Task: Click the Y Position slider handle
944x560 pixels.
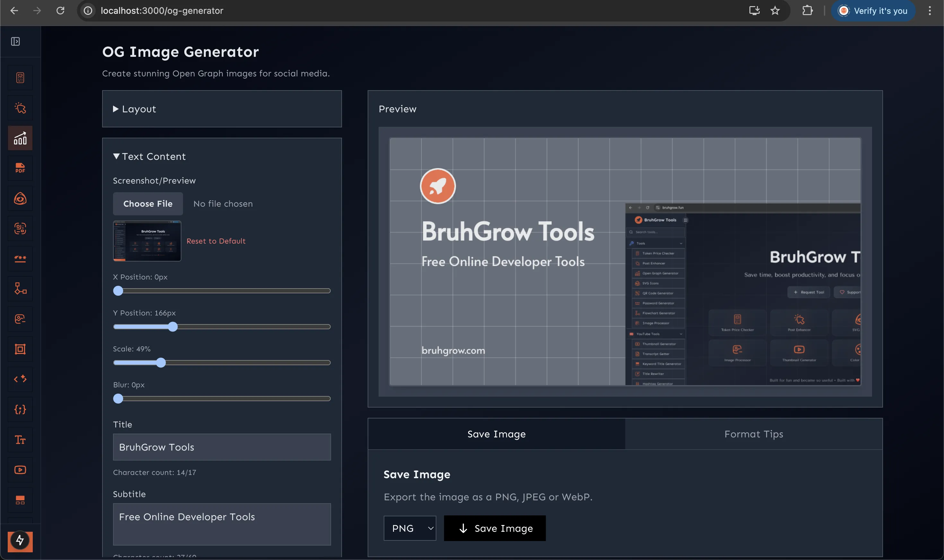Action: coord(173,327)
